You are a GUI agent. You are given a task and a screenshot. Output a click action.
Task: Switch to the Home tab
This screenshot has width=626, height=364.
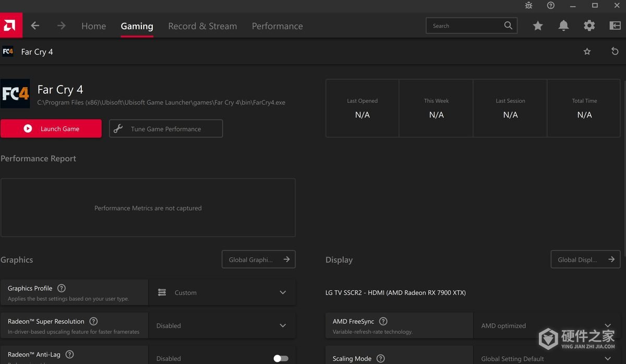click(93, 26)
